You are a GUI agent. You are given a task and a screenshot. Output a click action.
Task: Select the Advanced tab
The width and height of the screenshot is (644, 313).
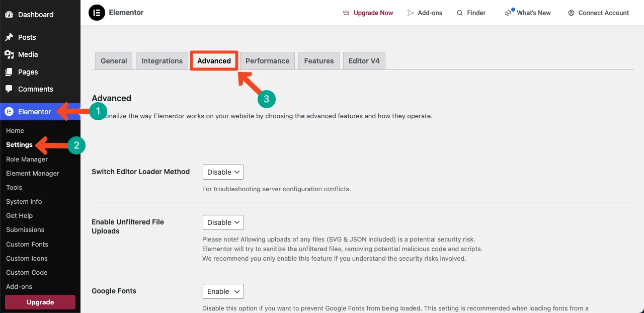pos(214,61)
